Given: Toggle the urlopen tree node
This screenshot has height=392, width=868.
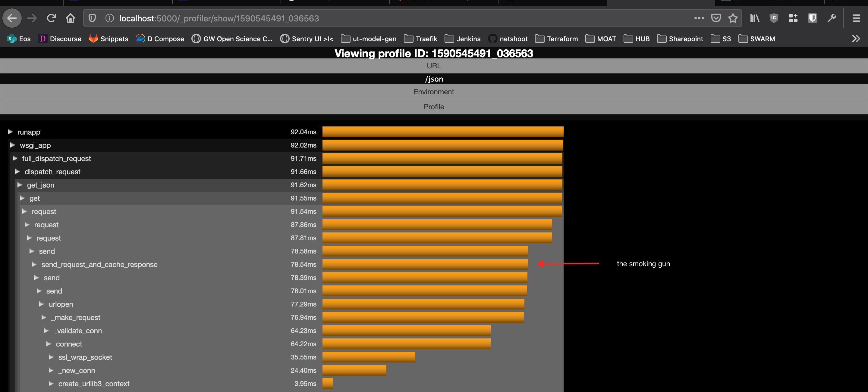Looking at the screenshot, I should coord(41,304).
